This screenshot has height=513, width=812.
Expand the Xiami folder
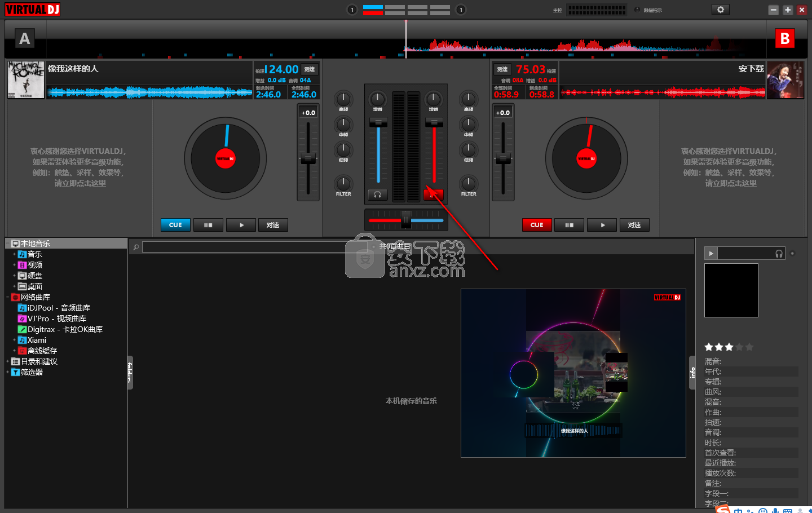[x=14, y=340]
